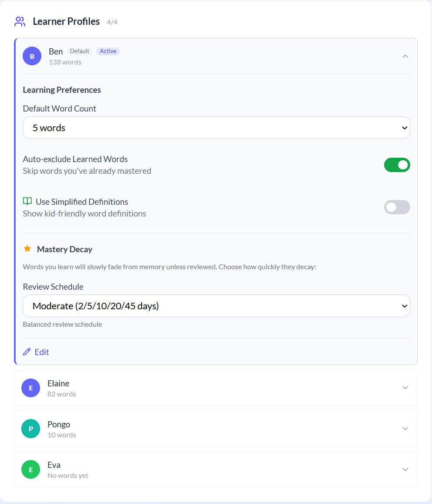Click the green book icon beside Simplified Definitions

pos(27,201)
